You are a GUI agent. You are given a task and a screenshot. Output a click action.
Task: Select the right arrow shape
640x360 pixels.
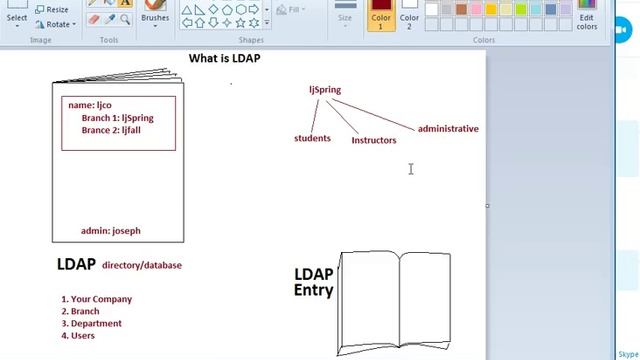tap(254, 9)
